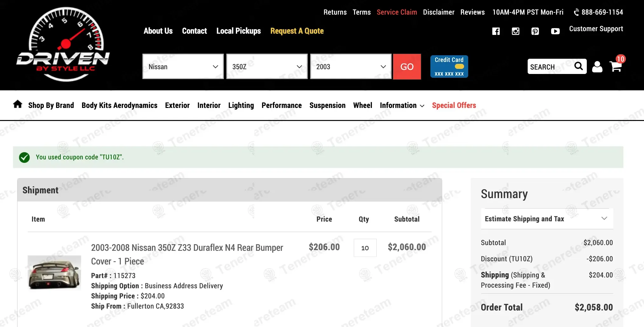Click the quantity field showing 10
The height and width of the screenshot is (327, 644).
365,248
